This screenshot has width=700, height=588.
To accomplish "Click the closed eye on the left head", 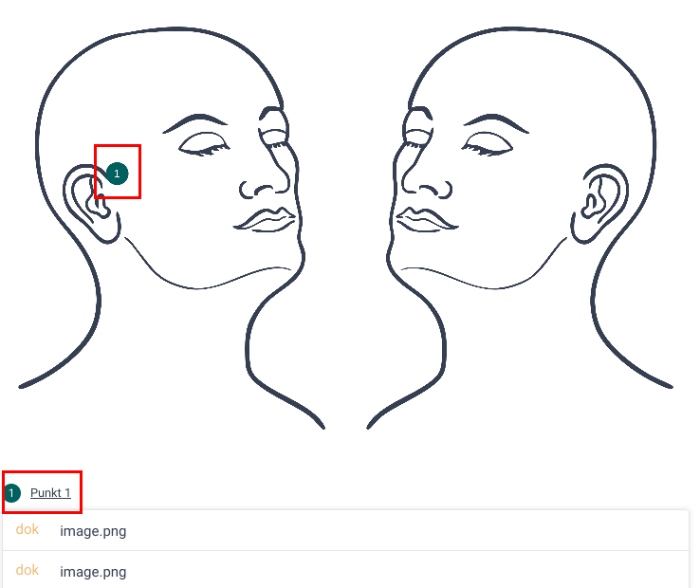I will 204,145.
